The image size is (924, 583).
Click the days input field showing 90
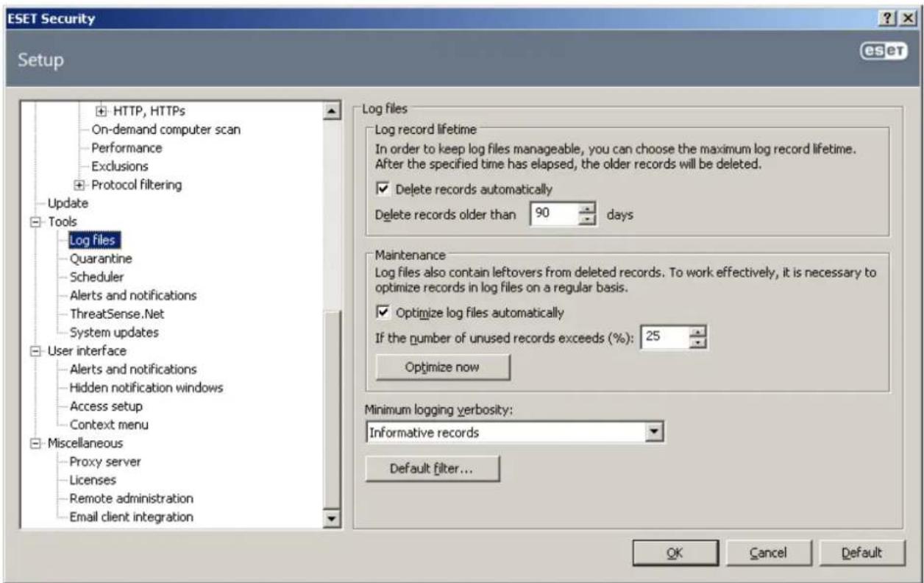click(x=555, y=215)
